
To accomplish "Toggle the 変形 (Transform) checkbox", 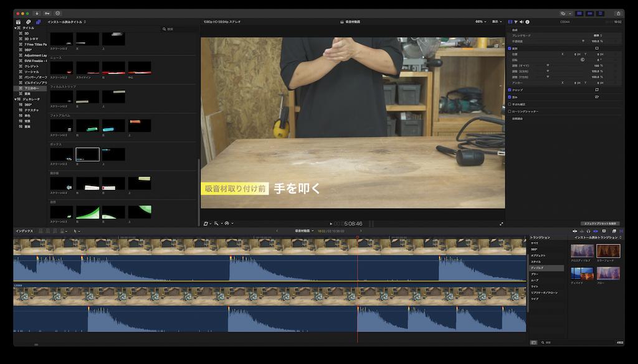I will 510,49.
